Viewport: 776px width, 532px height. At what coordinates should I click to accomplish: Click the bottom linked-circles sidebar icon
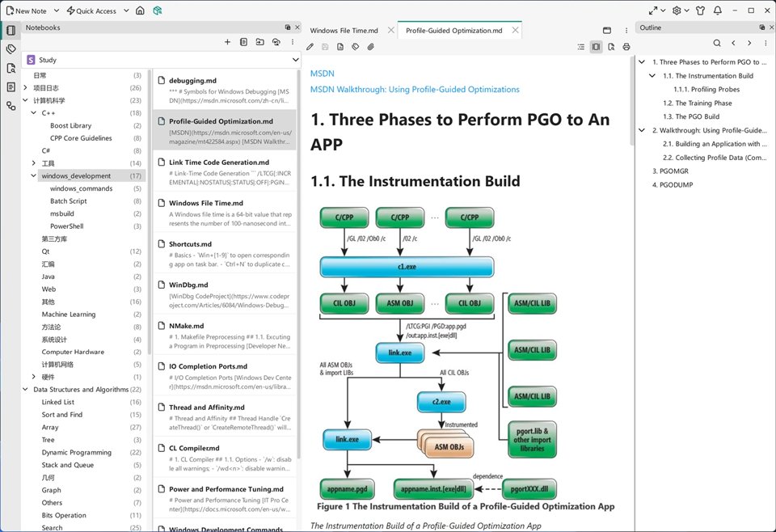click(11, 106)
